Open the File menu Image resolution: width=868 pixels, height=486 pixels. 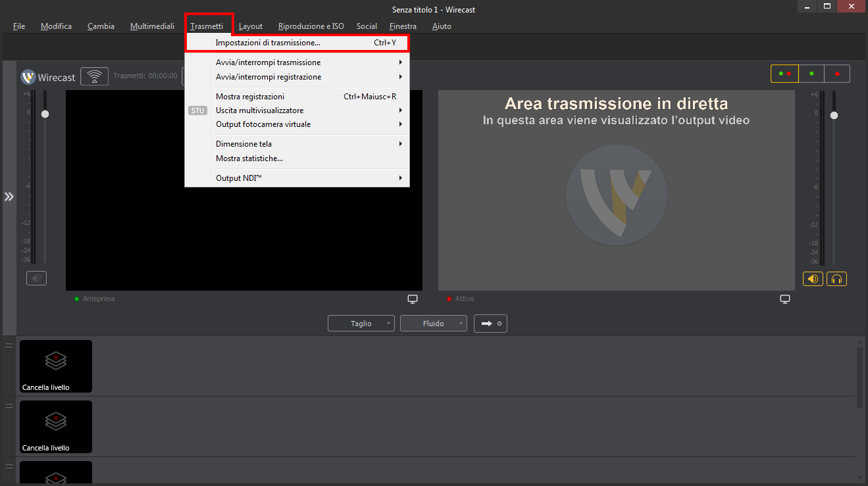19,26
